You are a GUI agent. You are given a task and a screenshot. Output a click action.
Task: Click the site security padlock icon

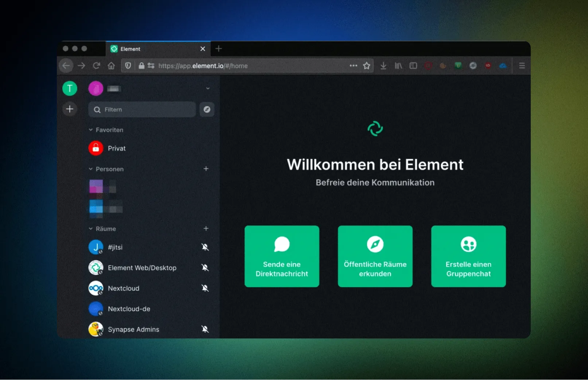[141, 66]
